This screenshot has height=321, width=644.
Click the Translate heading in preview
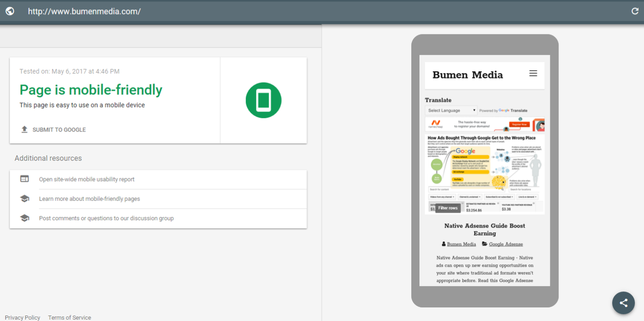(438, 100)
